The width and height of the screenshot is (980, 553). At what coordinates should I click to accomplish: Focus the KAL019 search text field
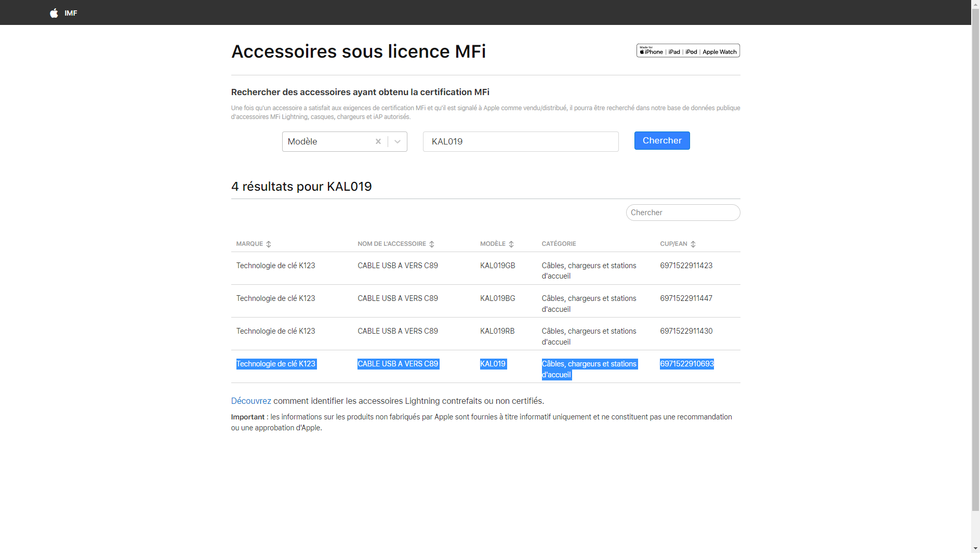pos(521,141)
